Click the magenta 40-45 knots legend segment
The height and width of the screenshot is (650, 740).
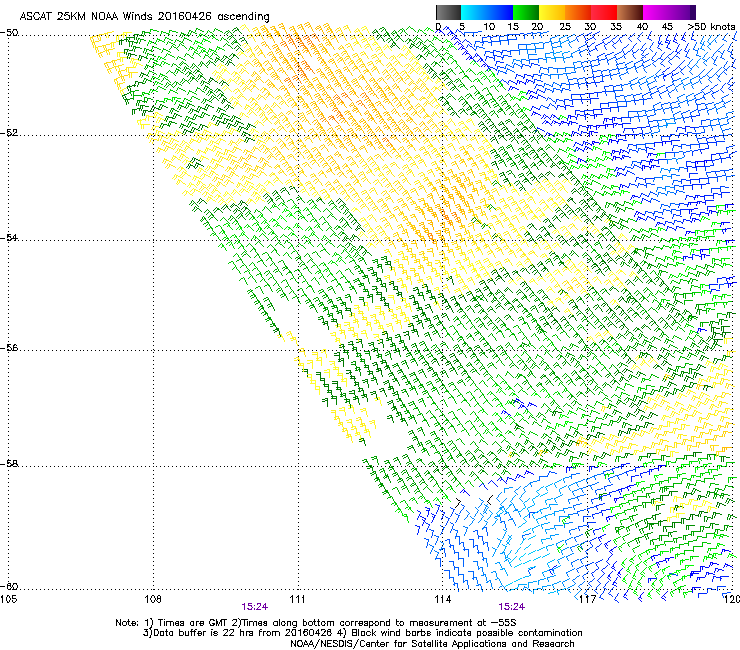point(656,12)
